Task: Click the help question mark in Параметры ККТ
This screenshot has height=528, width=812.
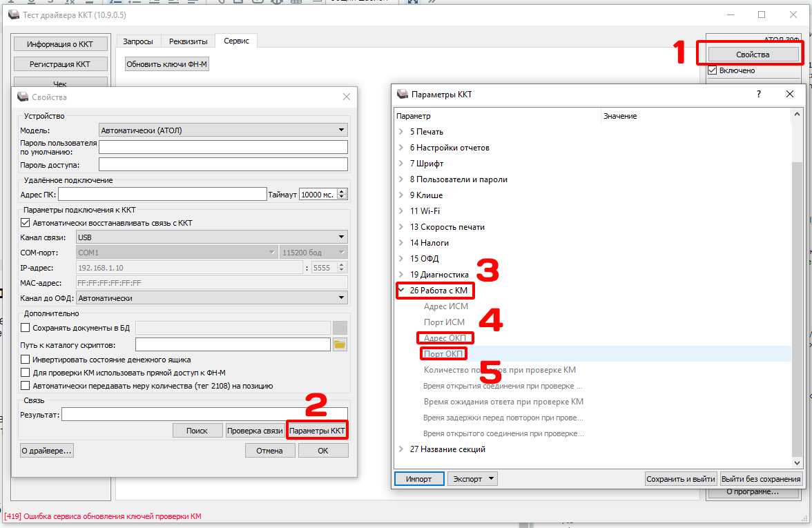Action: (x=759, y=94)
